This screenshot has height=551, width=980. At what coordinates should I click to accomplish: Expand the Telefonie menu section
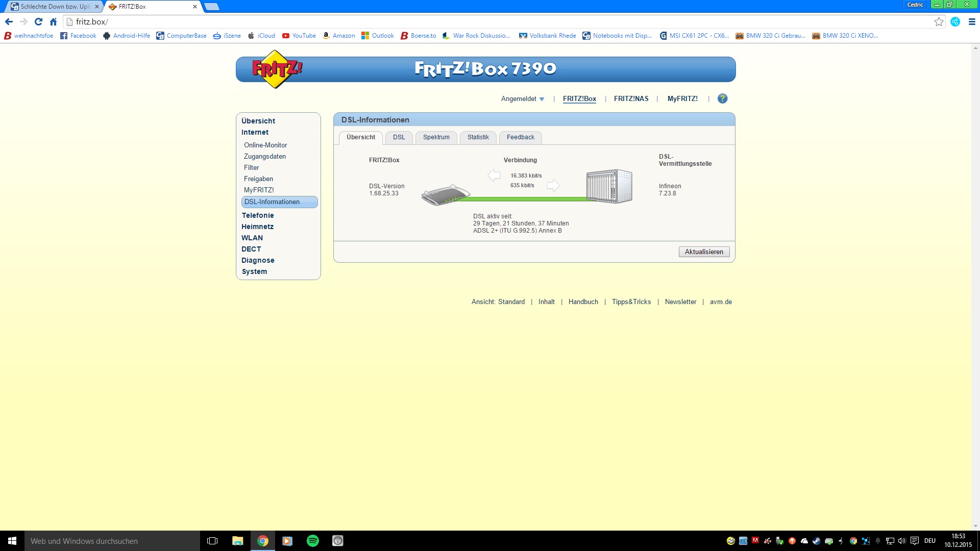[x=258, y=215]
